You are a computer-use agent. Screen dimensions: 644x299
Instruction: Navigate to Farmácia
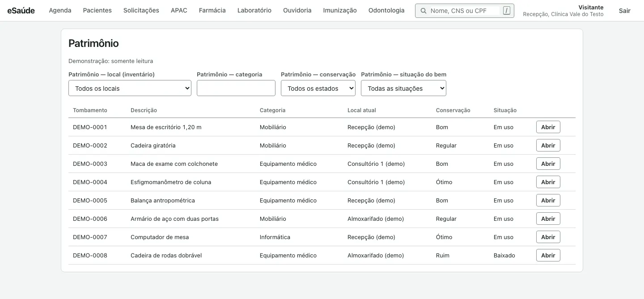[x=212, y=10]
